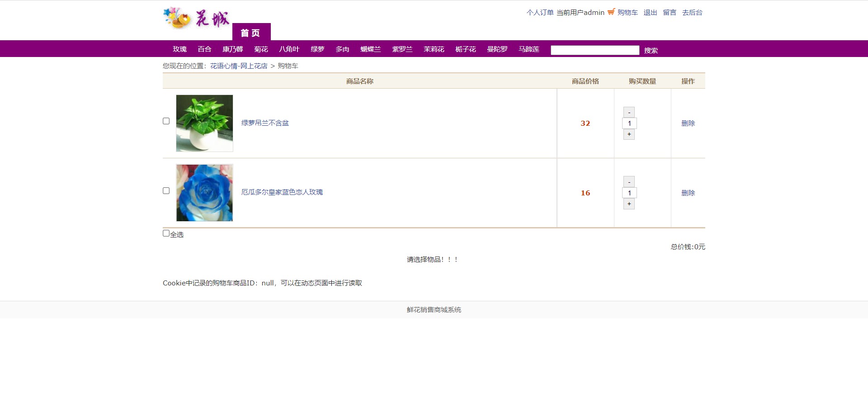Click the 请选择物品 prompt text
This screenshot has width=868, height=408.
click(433, 260)
